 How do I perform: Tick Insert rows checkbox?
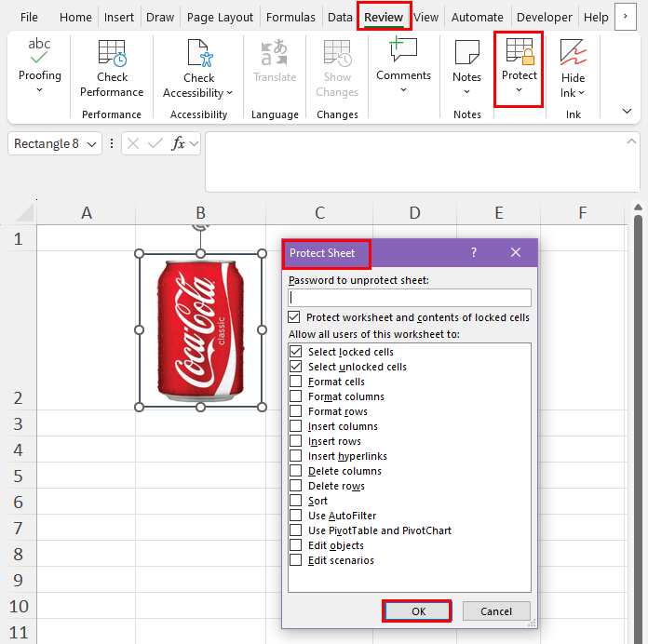[x=295, y=441]
